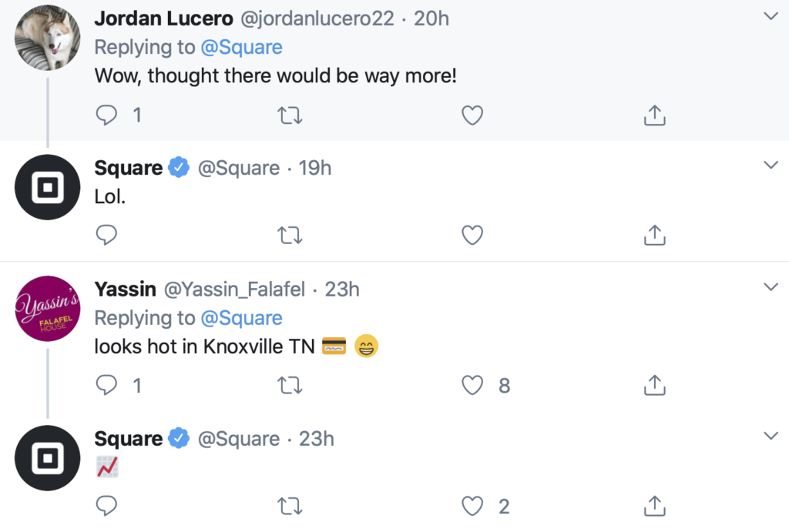The height and width of the screenshot is (532, 789).
Task: Share Square's chart emoji tweet
Action: pos(653,506)
